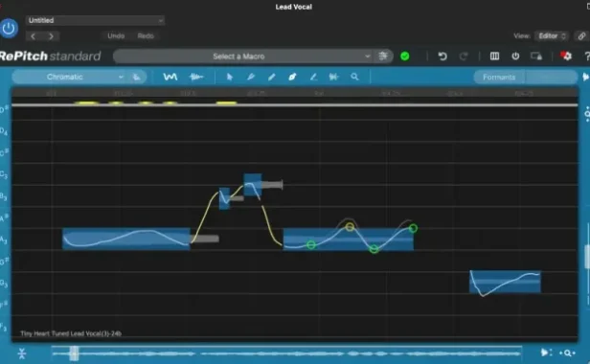Click the RePitch redo arrow icon
Image resolution: width=590 pixels, height=364 pixels.
click(x=464, y=57)
